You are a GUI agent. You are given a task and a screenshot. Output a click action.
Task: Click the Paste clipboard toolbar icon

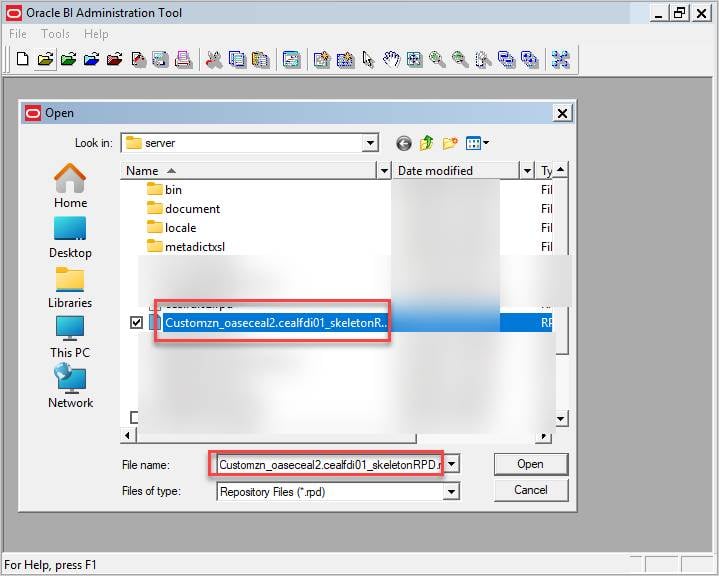point(260,59)
